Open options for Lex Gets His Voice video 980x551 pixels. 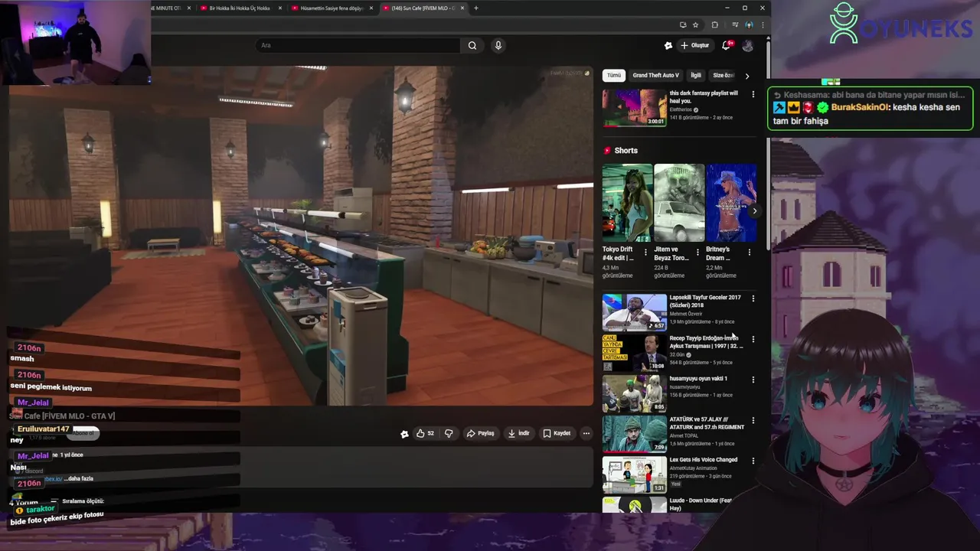(x=753, y=461)
